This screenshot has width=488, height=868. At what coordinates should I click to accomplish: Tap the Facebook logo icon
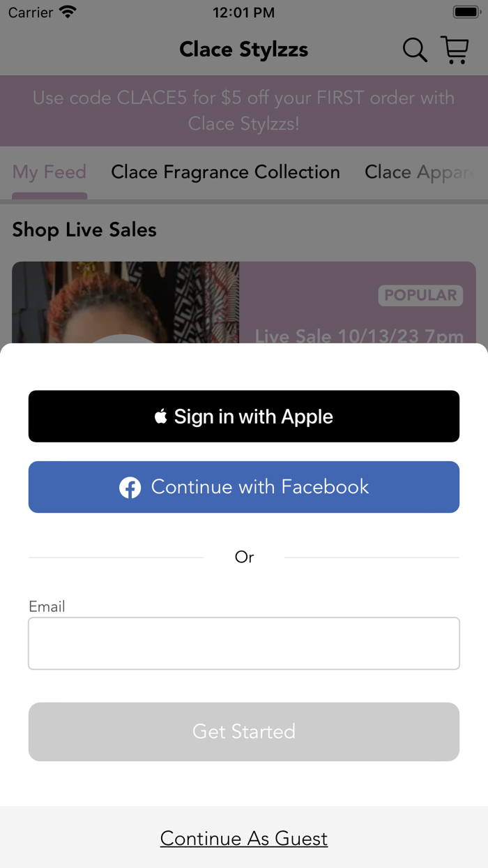tap(130, 487)
